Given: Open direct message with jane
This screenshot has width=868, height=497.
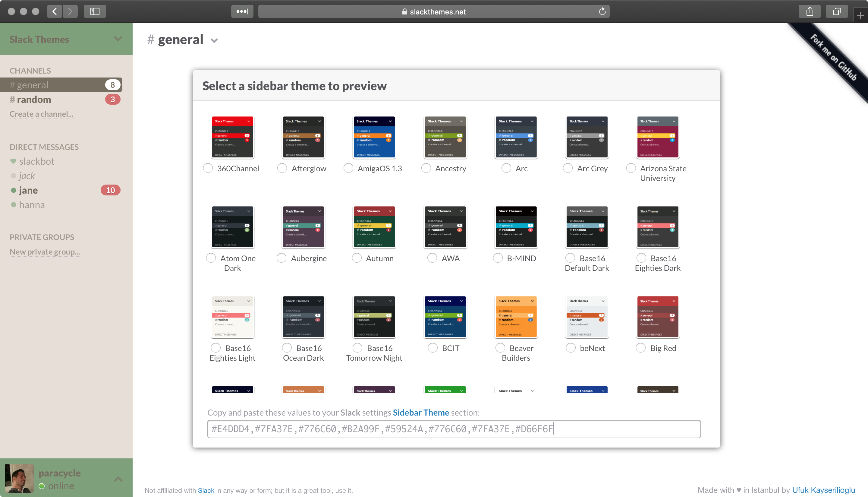Looking at the screenshot, I should click(28, 190).
